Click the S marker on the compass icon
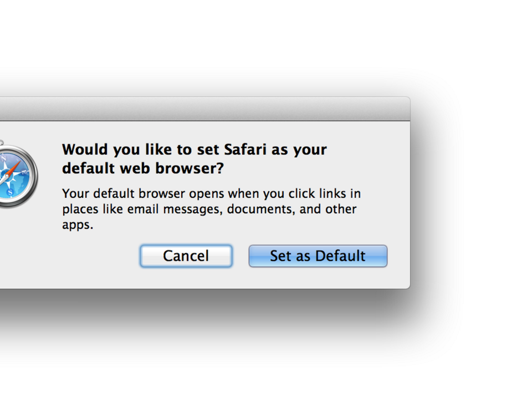This screenshot has width=532, height=399. click(10, 193)
